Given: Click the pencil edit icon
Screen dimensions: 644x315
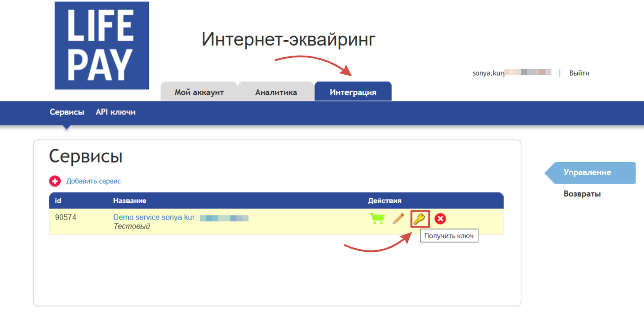Looking at the screenshot, I should (398, 219).
